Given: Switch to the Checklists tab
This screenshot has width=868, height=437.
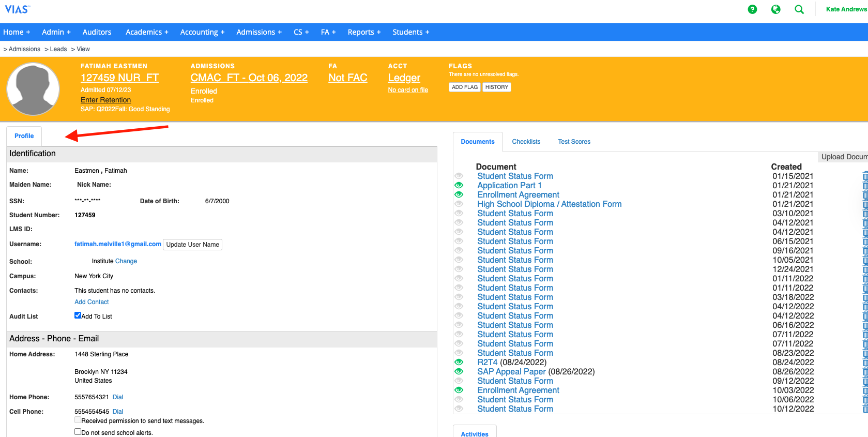Looking at the screenshot, I should pos(526,142).
